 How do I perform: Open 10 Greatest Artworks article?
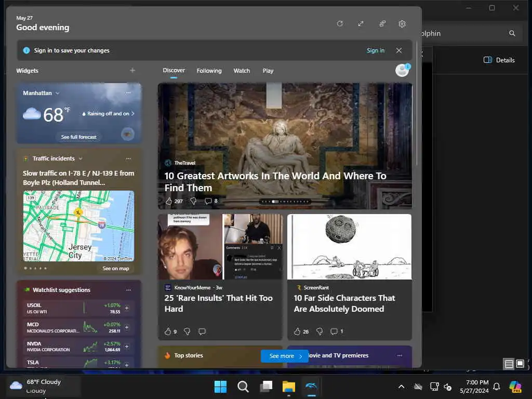(275, 182)
